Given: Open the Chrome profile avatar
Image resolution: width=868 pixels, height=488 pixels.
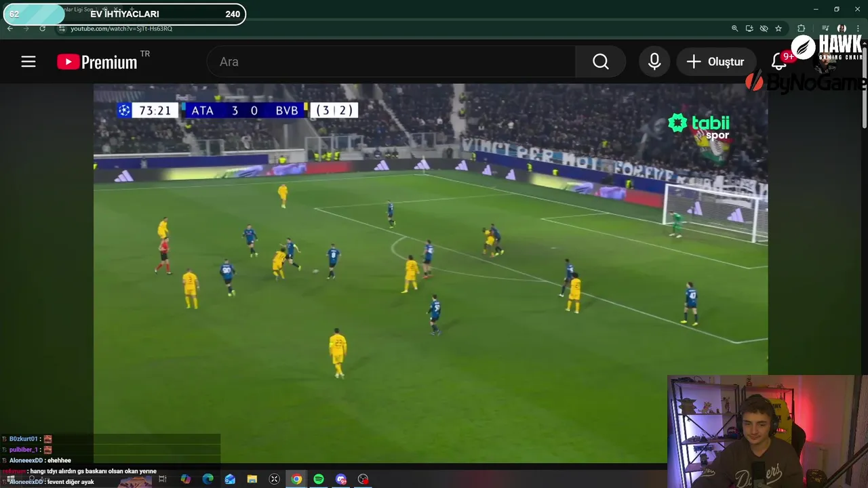Looking at the screenshot, I should (x=842, y=28).
